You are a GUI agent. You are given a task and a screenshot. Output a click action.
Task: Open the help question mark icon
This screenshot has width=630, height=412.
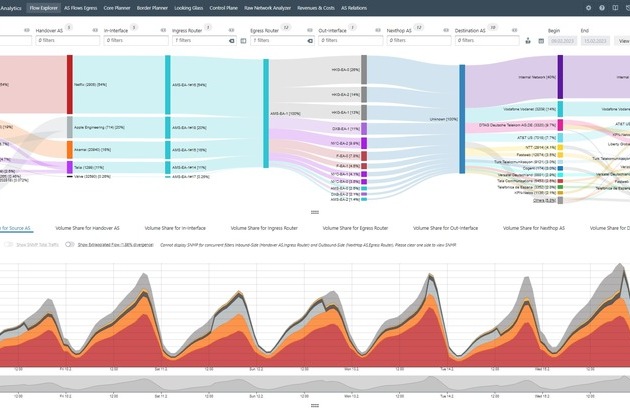pos(602,8)
